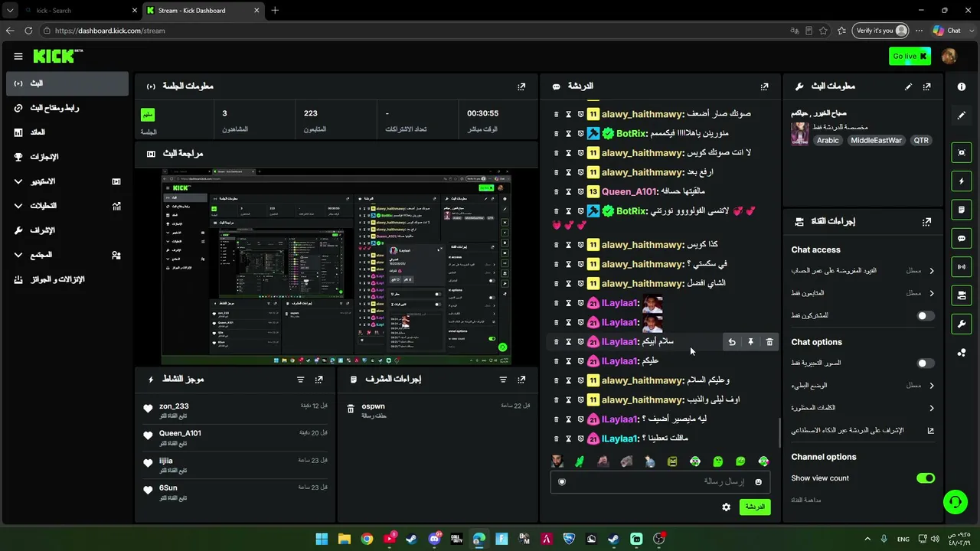Toggle the wrench widget in the right rail

point(962,324)
